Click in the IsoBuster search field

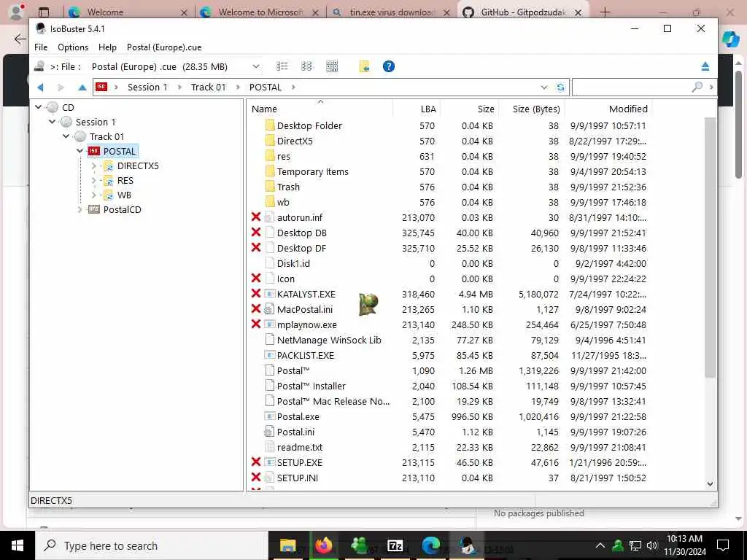[631, 87]
